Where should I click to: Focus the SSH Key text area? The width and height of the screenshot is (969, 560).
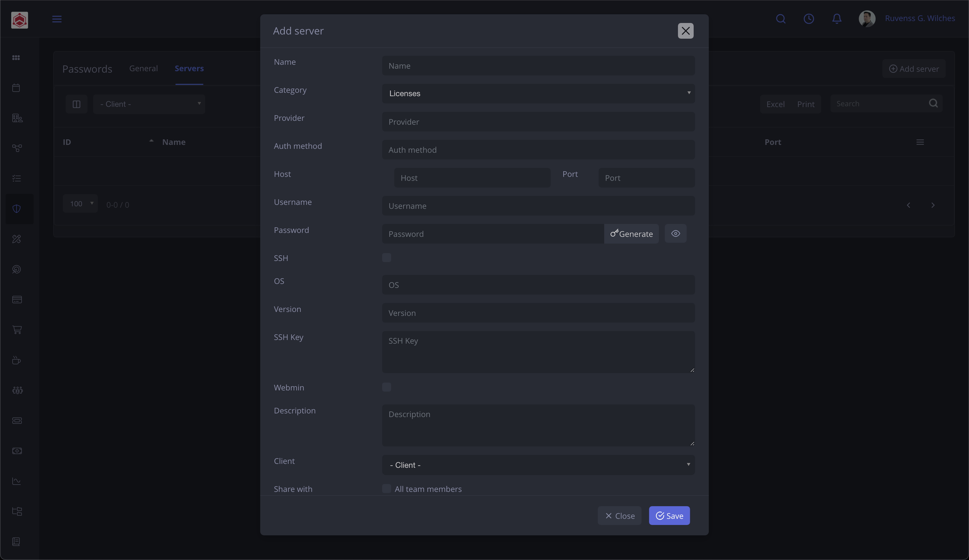538,352
